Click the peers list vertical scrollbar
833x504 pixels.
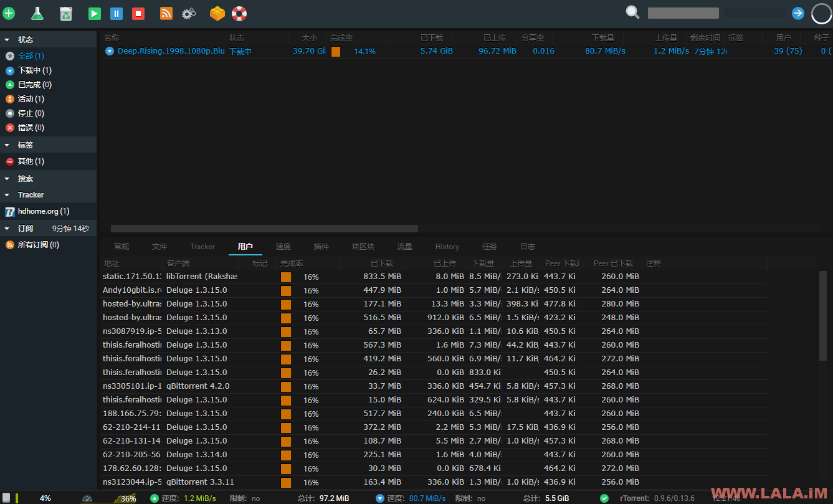tap(823, 315)
